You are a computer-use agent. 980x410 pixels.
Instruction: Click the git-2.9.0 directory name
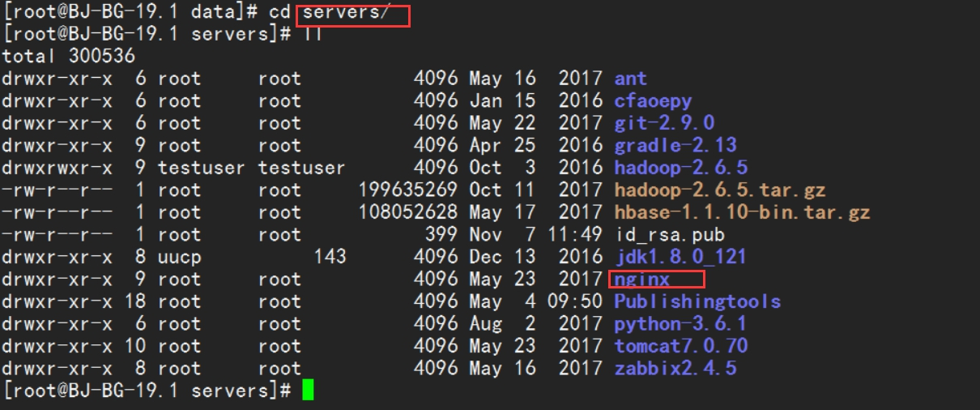tap(664, 123)
